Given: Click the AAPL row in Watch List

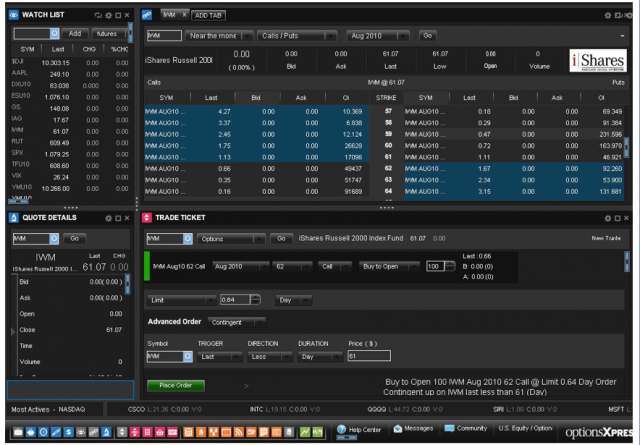Looking at the screenshot, I should [x=69, y=74].
